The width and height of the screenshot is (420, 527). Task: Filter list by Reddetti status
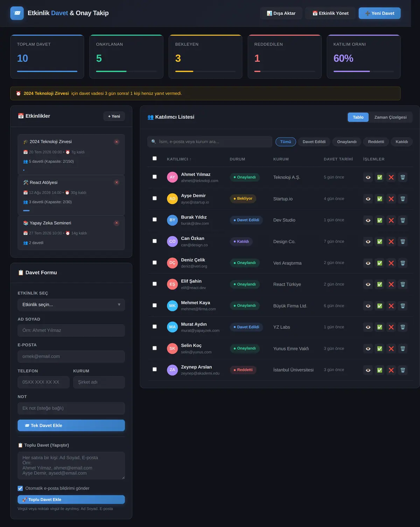[x=376, y=142]
